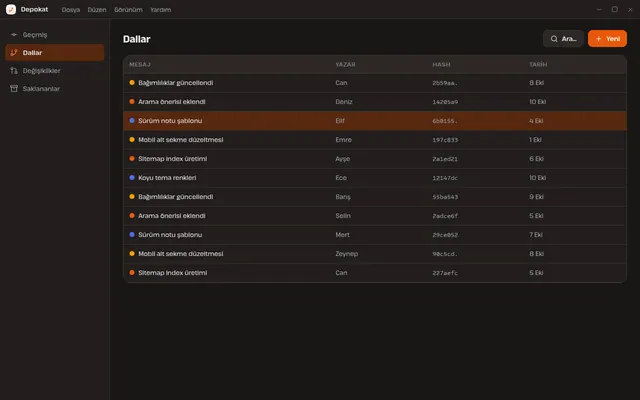The image size is (640, 400).
Task: Create a new branch with Yeni button
Action: point(607,39)
